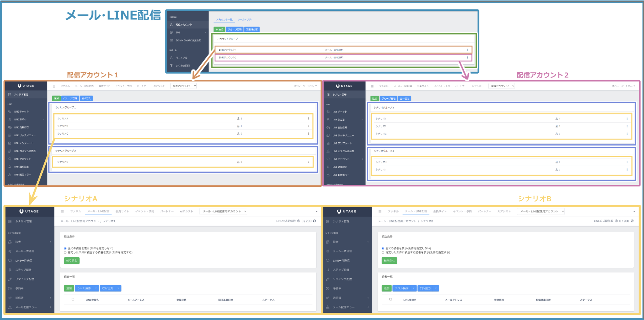Open LINE テンプレート in the 配信アカウント2 sidebar

[342, 143]
